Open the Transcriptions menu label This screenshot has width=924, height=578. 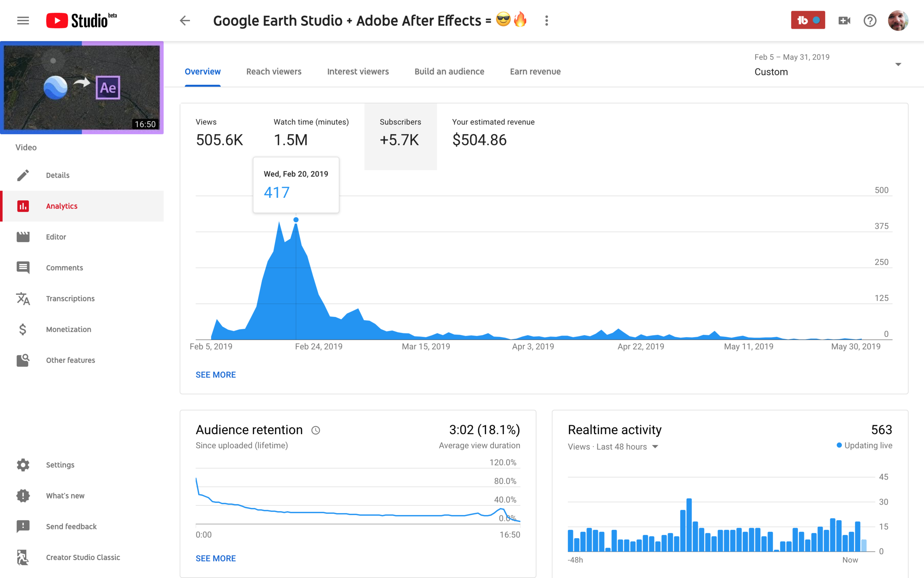[x=70, y=298]
